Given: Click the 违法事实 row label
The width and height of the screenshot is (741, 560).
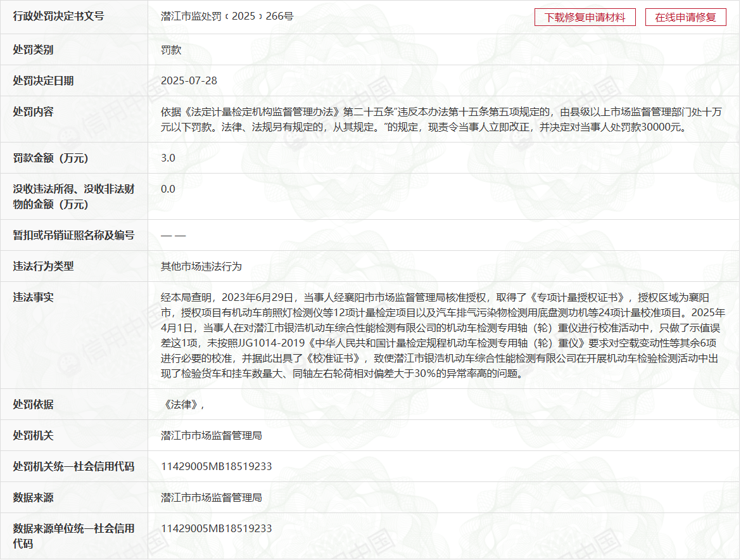Looking at the screenshot, I should tap(33, 297).
